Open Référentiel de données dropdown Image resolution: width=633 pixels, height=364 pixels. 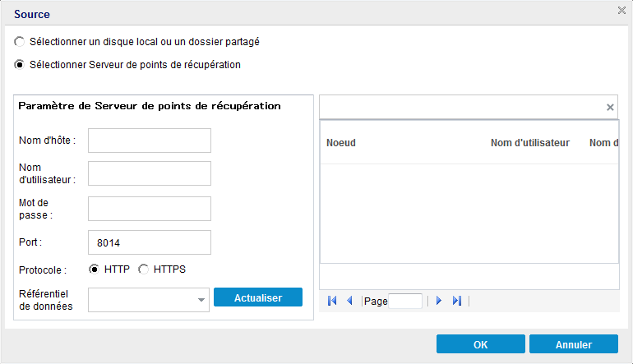pyautogui.click(x=201, y=301)
